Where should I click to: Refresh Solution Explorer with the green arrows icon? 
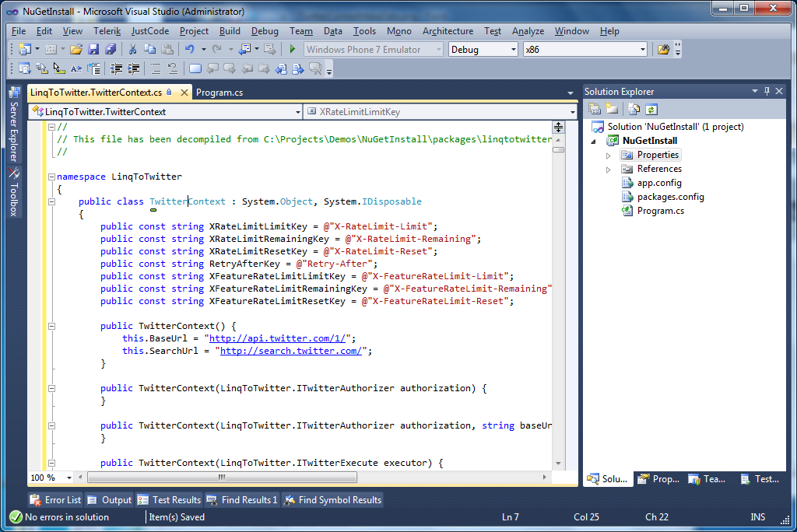tap(651, 109)
